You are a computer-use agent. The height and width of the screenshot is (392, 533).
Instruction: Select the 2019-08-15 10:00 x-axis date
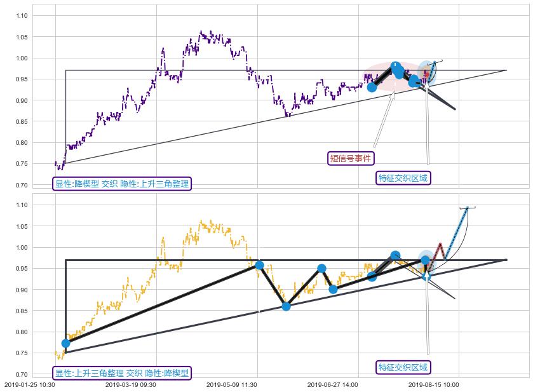(x=433, y=384)
